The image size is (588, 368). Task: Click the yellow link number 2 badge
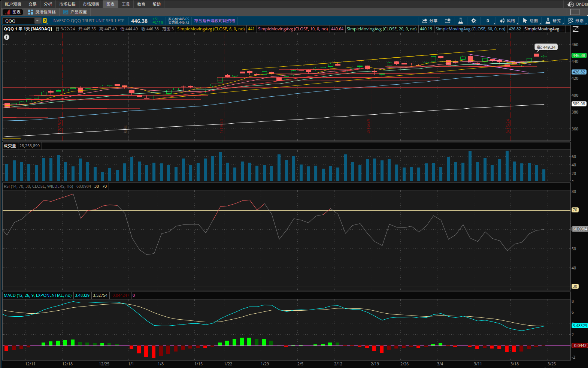pyautogui.click(x=45, y=21)
